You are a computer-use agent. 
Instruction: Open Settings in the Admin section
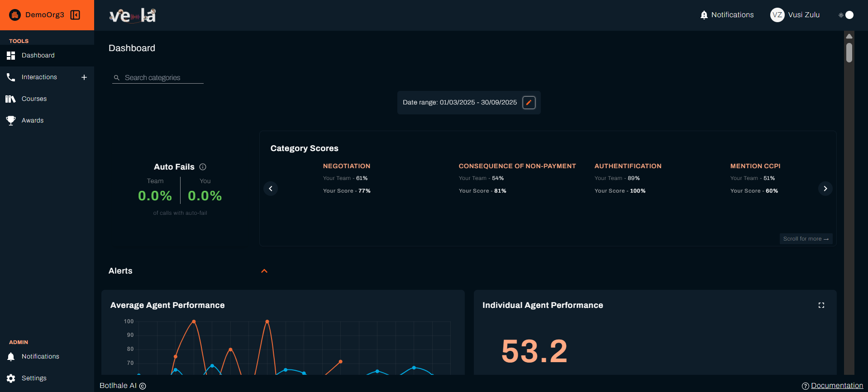34,378
